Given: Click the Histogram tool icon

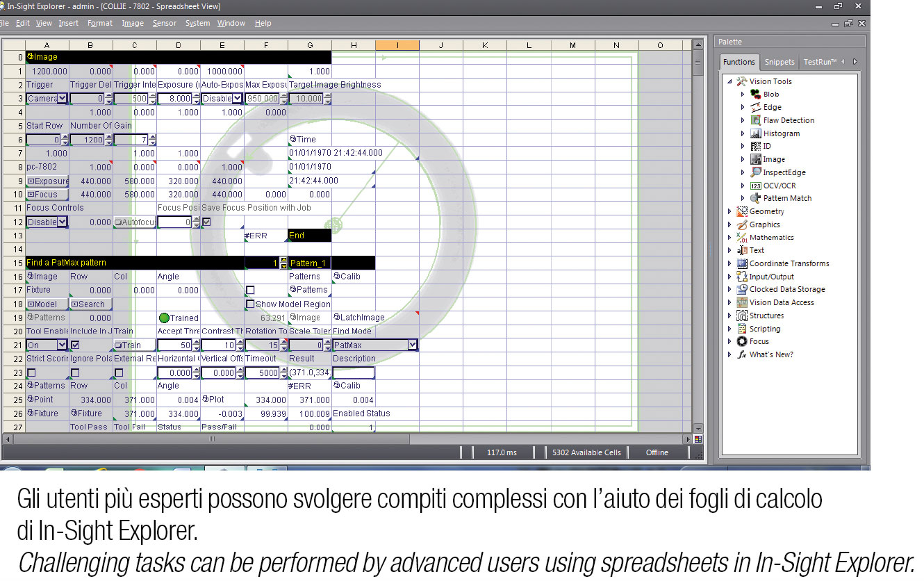Looking at the screenshot, I should [x=755, y=133].
